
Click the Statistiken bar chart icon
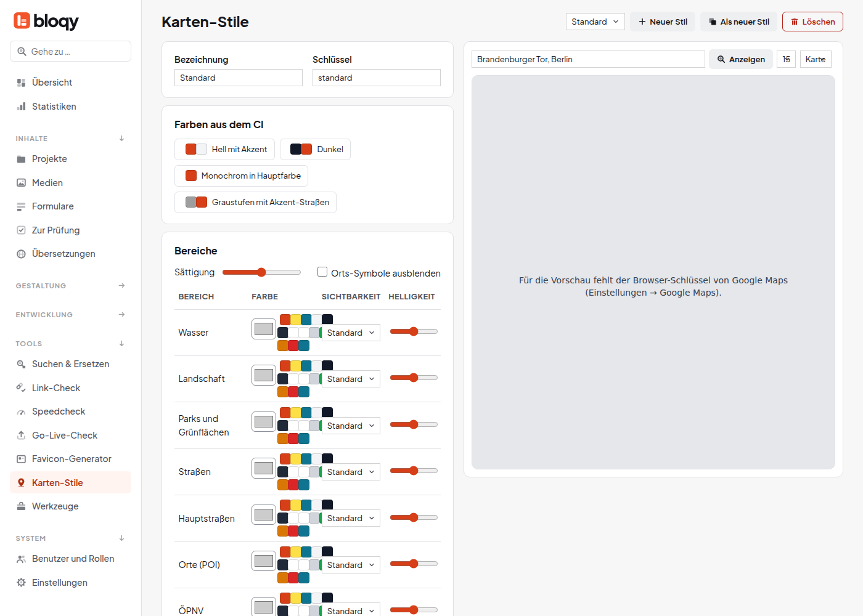click(x=21, y=107)
